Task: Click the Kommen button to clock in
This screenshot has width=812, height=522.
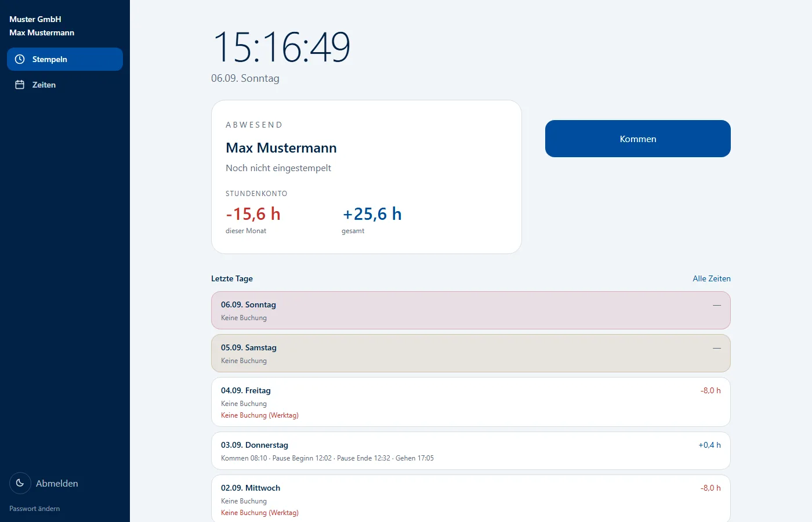Action: [638, 139]
